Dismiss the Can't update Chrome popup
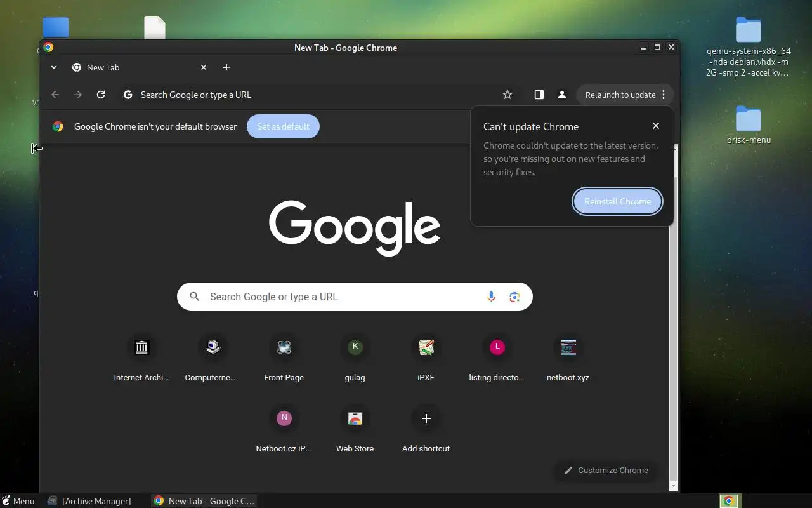The width and height of the screenshot is (812, 508). tap(656, 126)
